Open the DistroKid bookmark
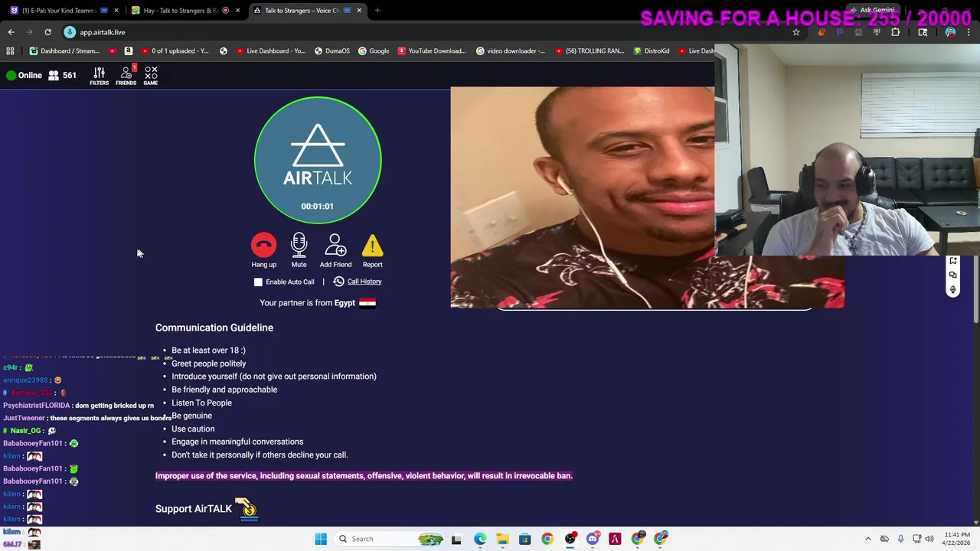The image size is (980, 551). 651,51
